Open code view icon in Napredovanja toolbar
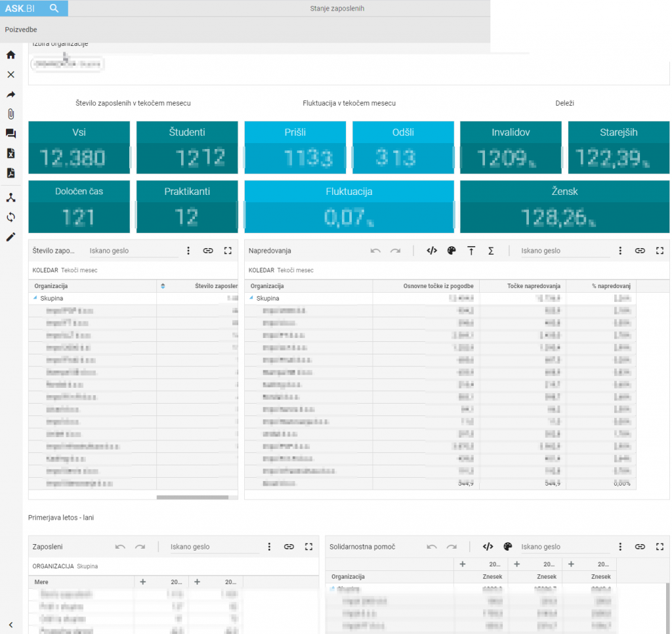This screenshot has width=672, height=634. (432, 251)
